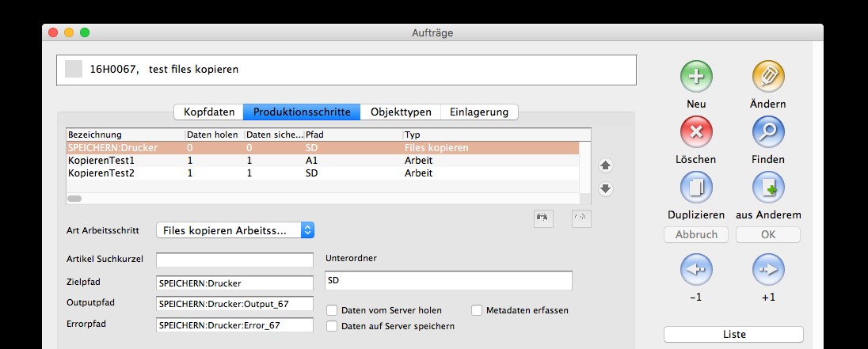Open Art Arbeitsschritt dropdown
868x349 pixels.
(x=235, y=230)
